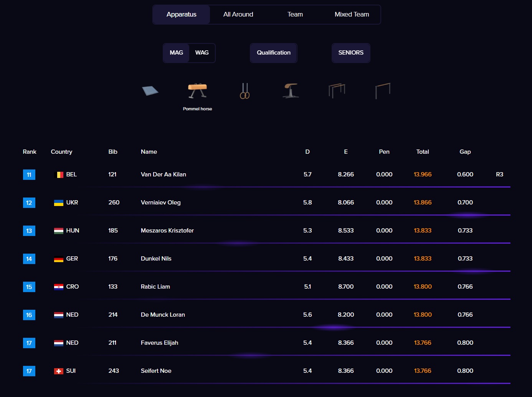Image resolution: width=532 pixels, height=397 pixels.
Task: Select the Apparatus tab
Action: (181, 15)
